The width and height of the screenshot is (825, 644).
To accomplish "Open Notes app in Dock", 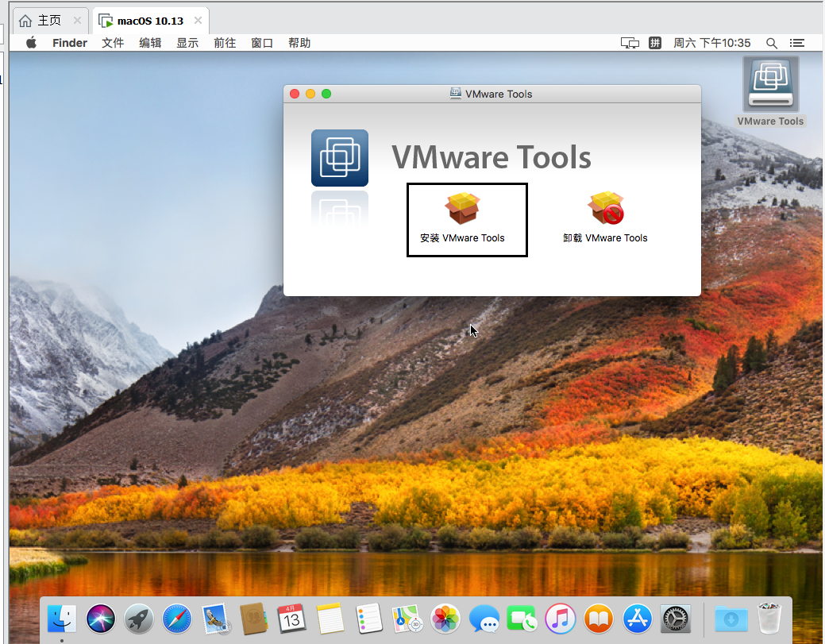I will coord(330,619).
